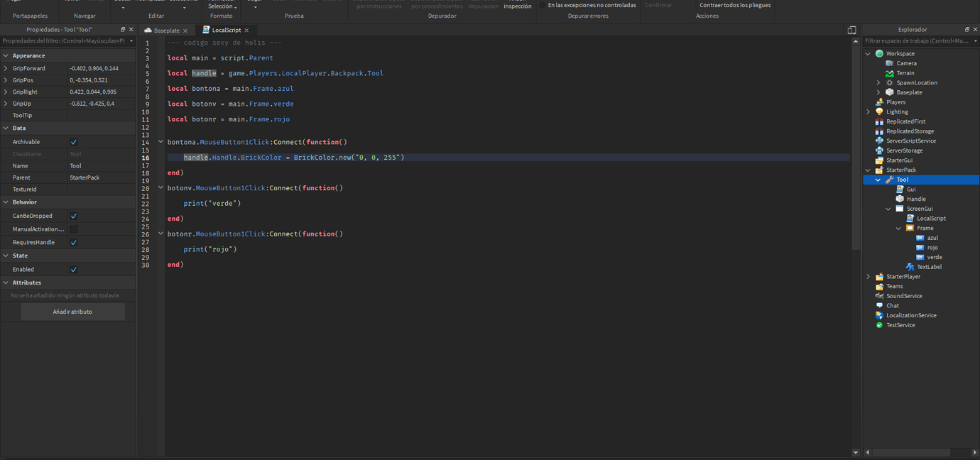Click the StarterPack icon in Explorer
The width and height of the screenshot is (980, 460).
[x=879, y=170]
